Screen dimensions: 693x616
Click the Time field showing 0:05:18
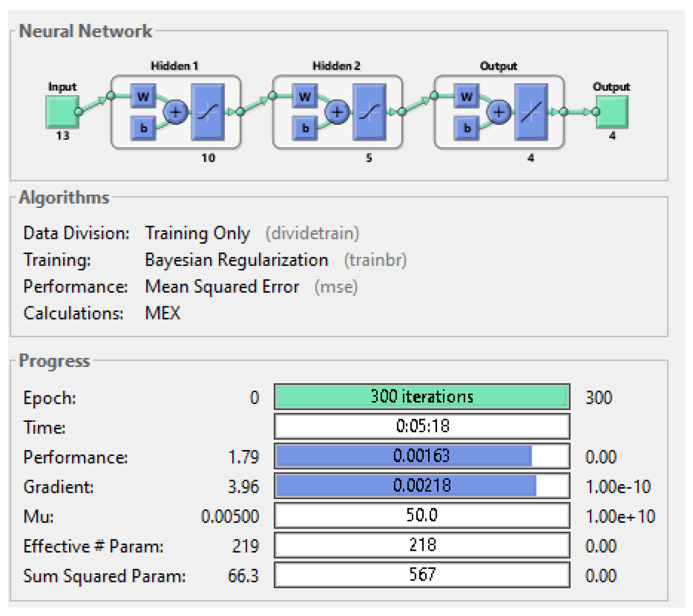point(422,426)
